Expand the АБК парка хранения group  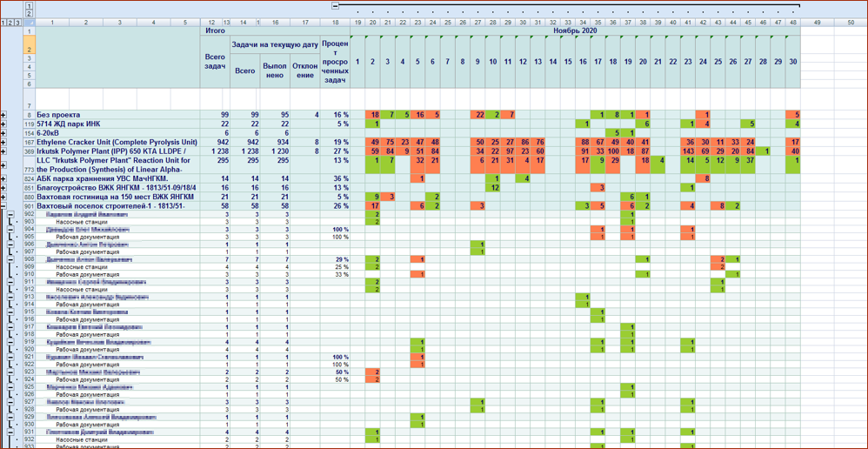coord(4,179)
